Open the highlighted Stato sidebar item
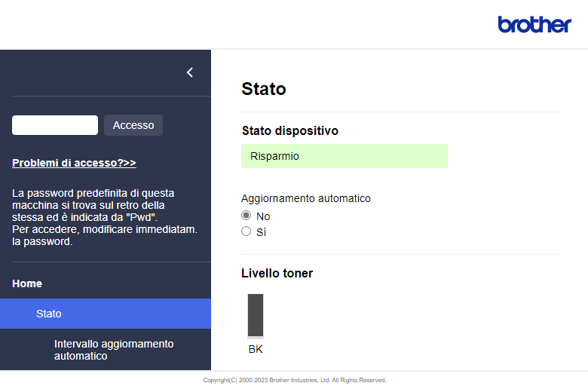This screenshot has height=389, width=588. pyautogui.click(x=49, y=314)
